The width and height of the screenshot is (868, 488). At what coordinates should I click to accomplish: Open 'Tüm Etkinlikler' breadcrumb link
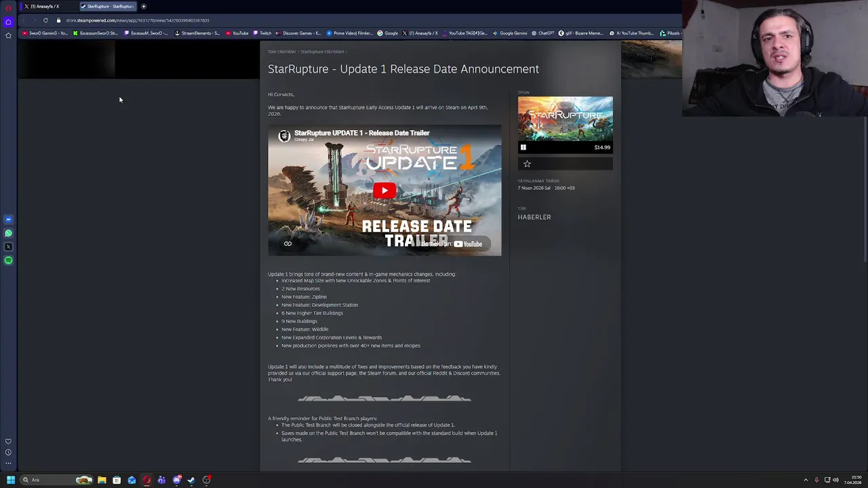pyautogui.click(x=281, y=52)
